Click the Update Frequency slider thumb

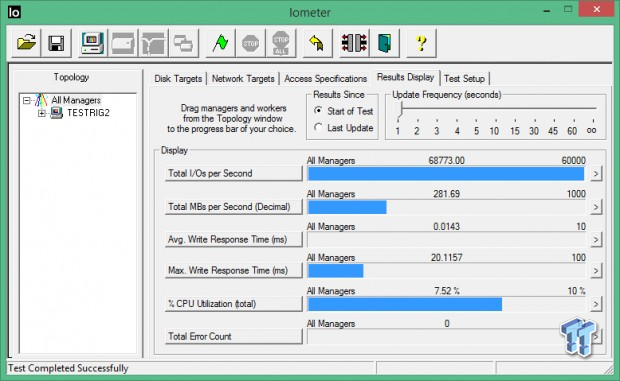pyautogui.click(x=400, y=109)
